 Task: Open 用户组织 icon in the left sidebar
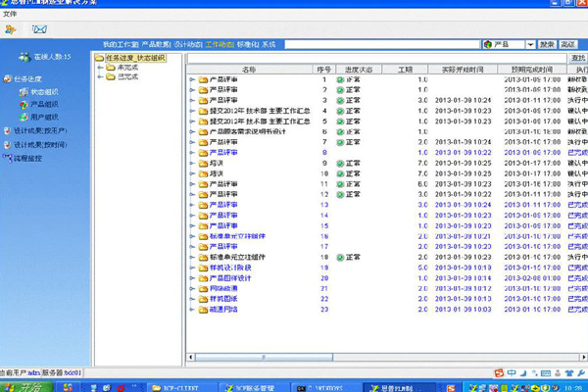[x=24, y=117]
